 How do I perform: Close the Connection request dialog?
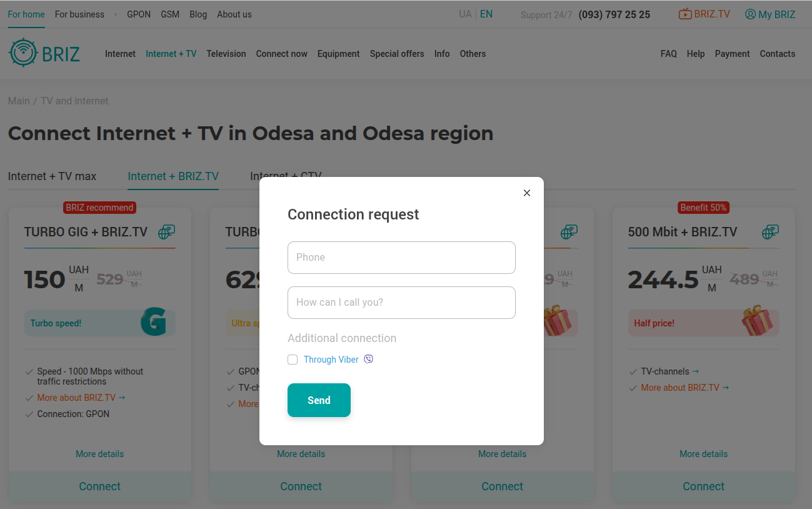527,193
